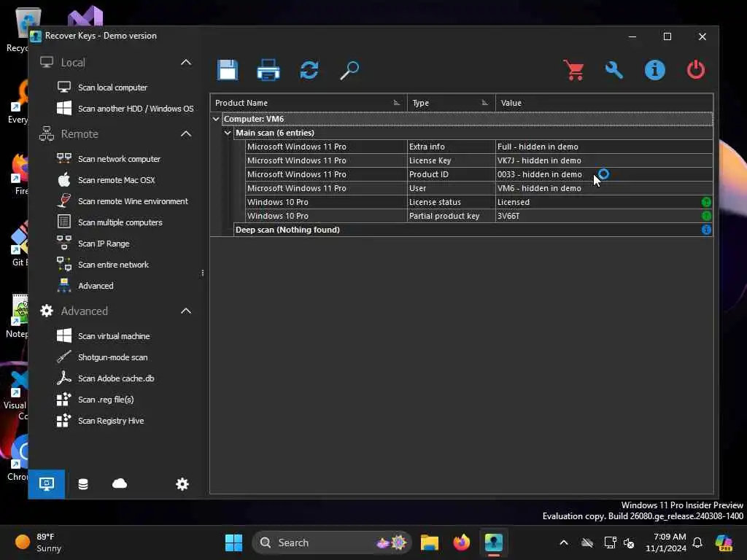The image size is (747, 560).
Task: Click green icon on Partial product key row
Action: point(706,216)
